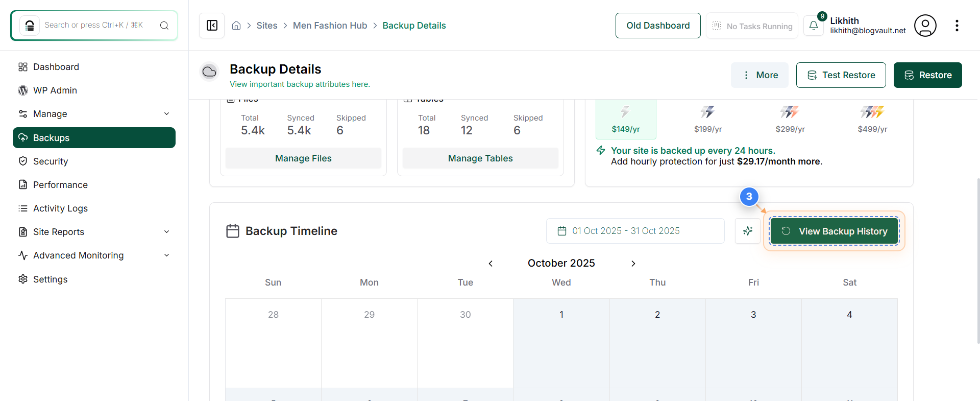Expand the Site Reports sidebar section
This screenshot has width=980, height=401.
[94, 232]
